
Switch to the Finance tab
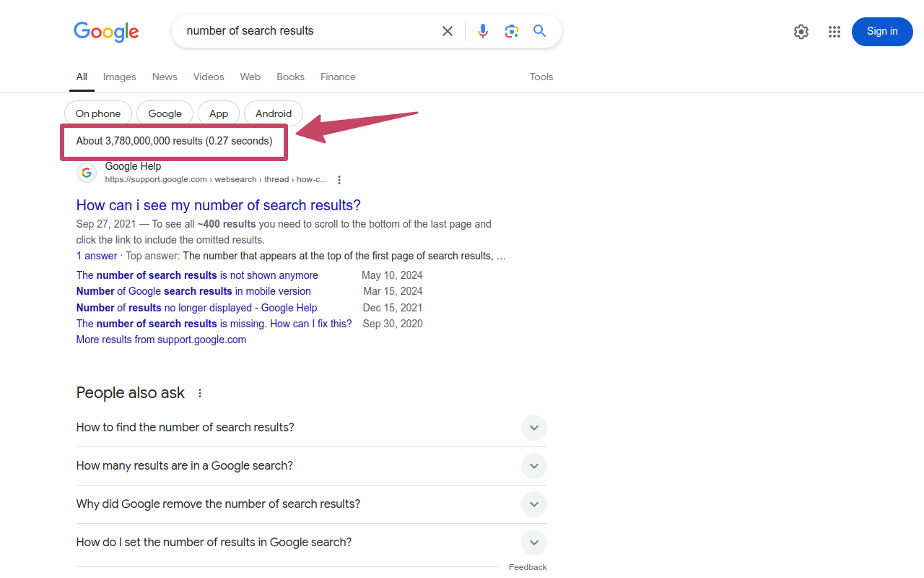click(338, 77)
